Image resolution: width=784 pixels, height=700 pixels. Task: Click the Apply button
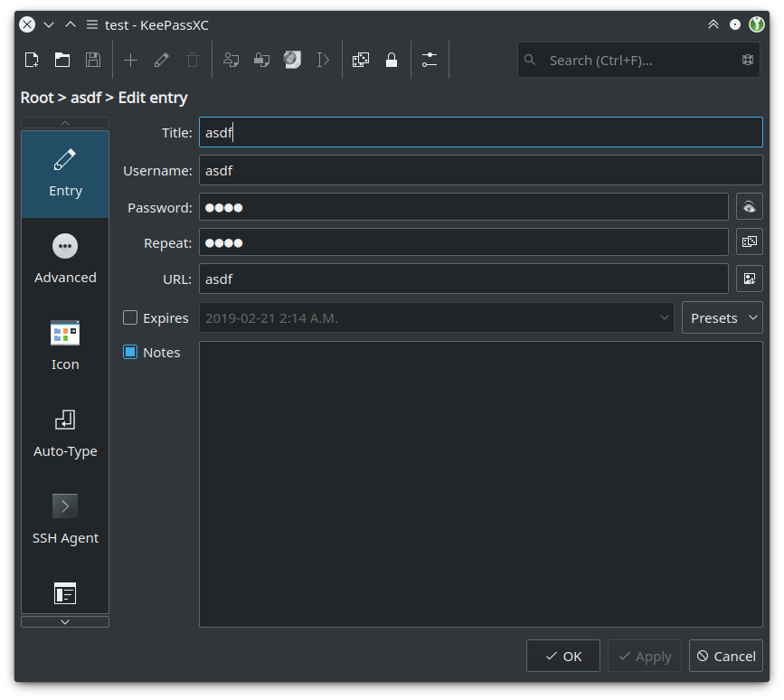(x=645, y=656)
